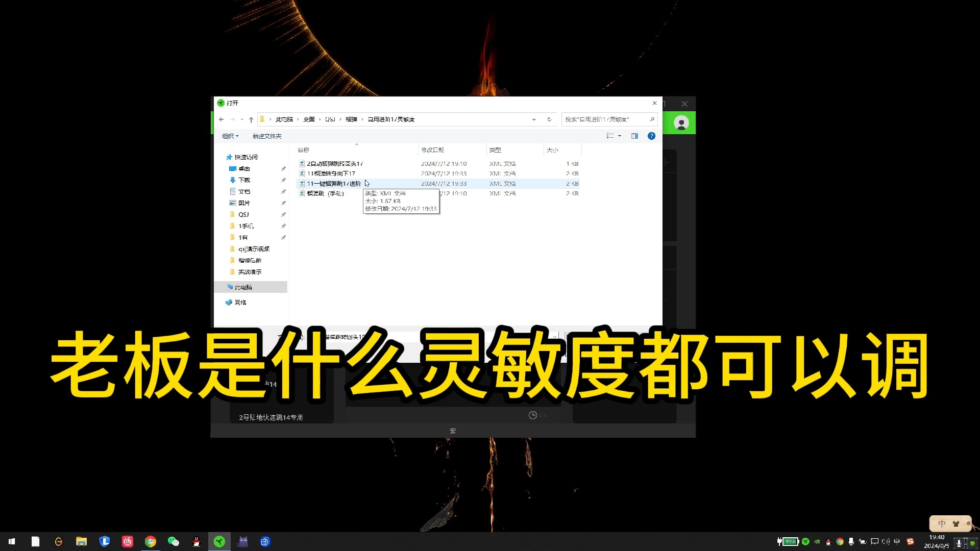980x551 pixels.
Task: Click the XML icon of 榴弹跳 (手动)
Action: point(302,193)
